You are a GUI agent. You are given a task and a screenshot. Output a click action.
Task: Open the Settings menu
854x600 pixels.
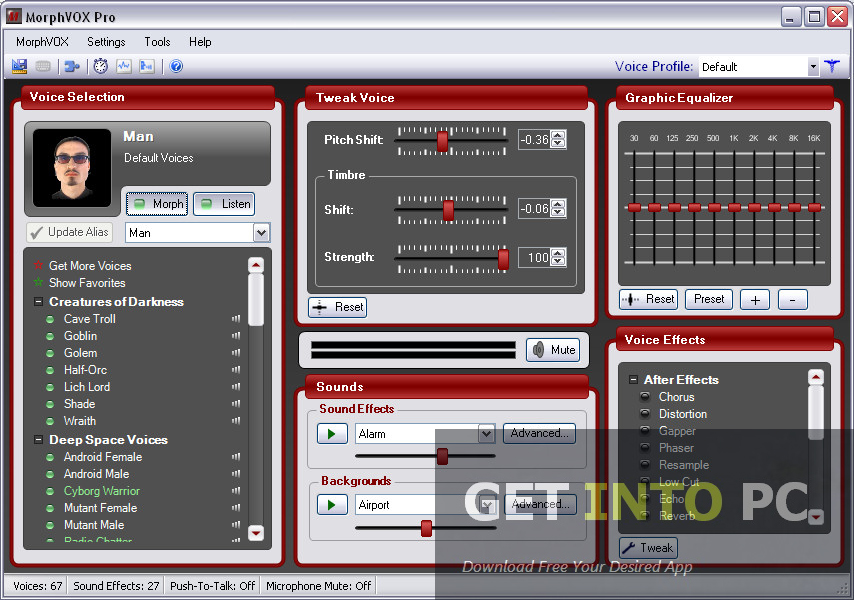click(106, 42)
